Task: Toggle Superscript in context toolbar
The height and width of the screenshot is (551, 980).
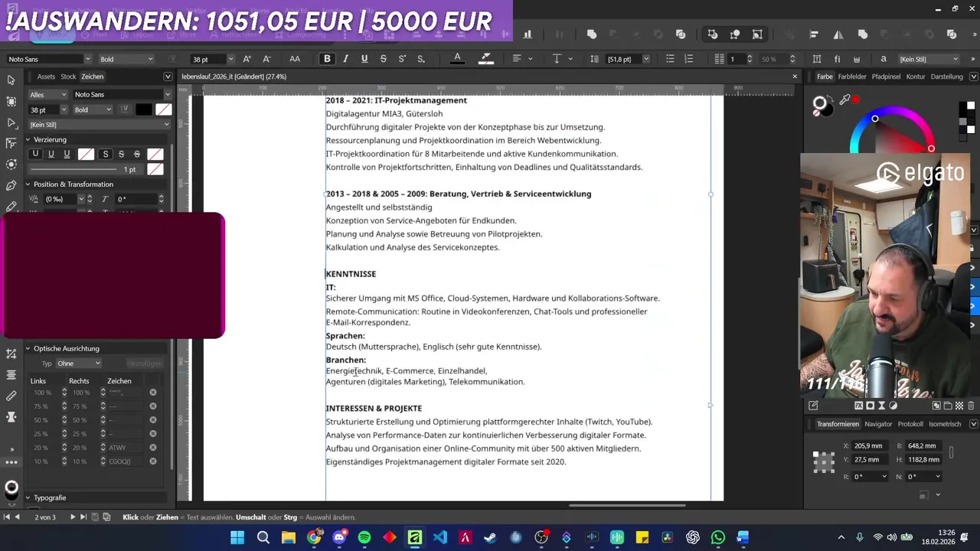Action: tap(402, 59)
